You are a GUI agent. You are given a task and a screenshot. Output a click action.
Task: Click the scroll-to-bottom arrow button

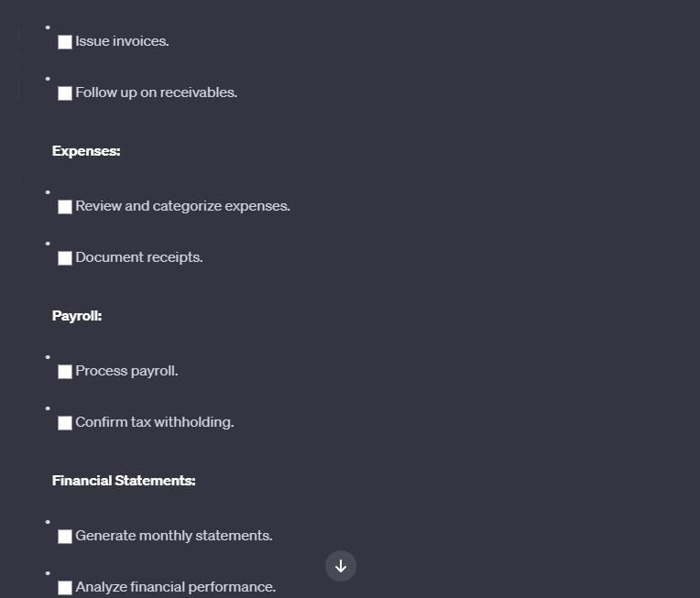point(341,566)
